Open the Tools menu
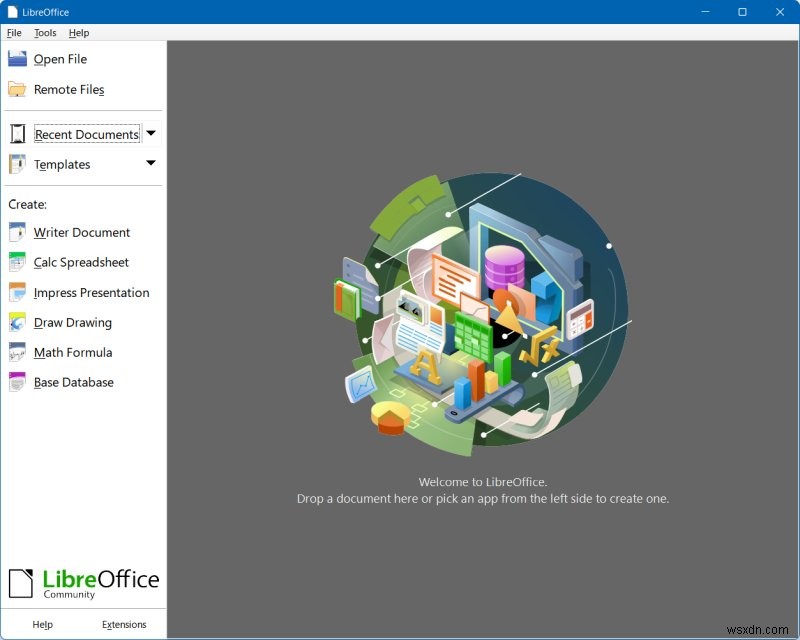The height and width of the screenshot is (640, 800). (x=45, y=32)
